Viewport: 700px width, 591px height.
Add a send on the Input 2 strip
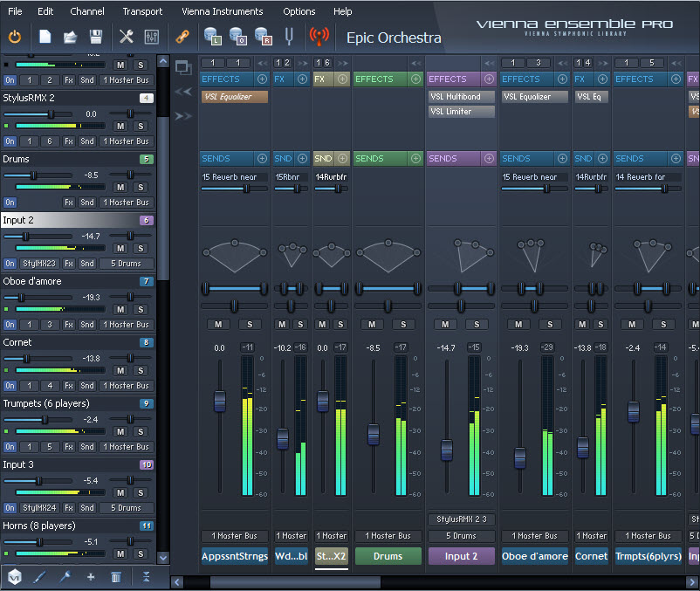pyautogui.click(x=488, y=159)
